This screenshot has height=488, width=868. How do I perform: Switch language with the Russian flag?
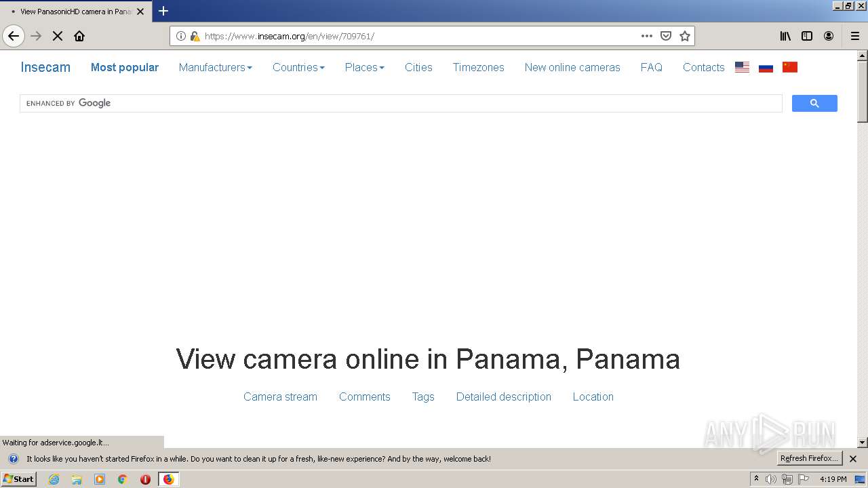(x=766, y=67)
